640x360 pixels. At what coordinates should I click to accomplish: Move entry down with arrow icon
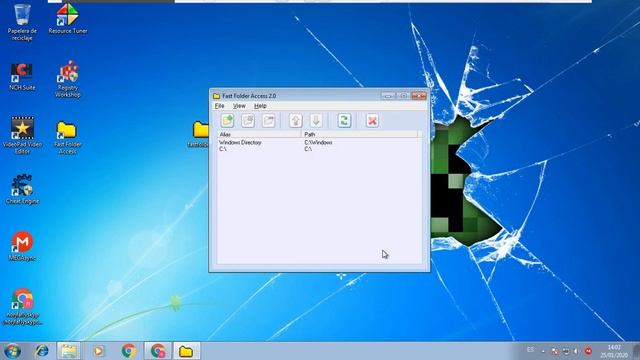coord(316,121)
